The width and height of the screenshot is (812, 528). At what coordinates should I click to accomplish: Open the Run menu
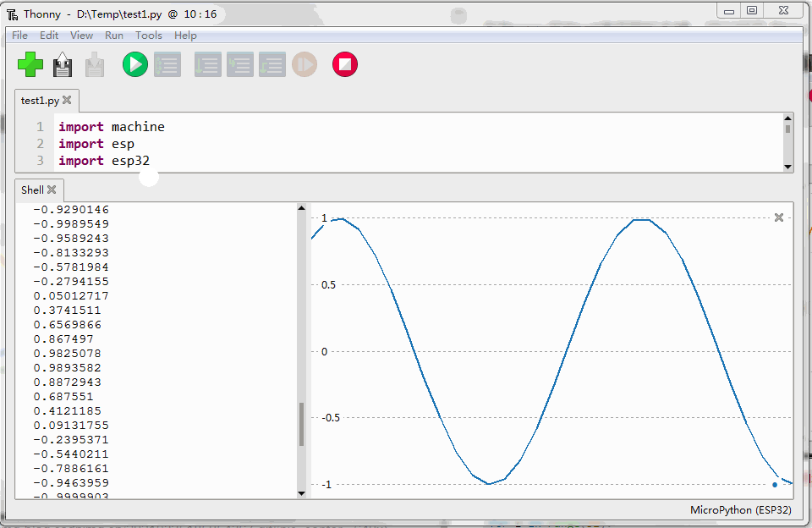point(114,36)
